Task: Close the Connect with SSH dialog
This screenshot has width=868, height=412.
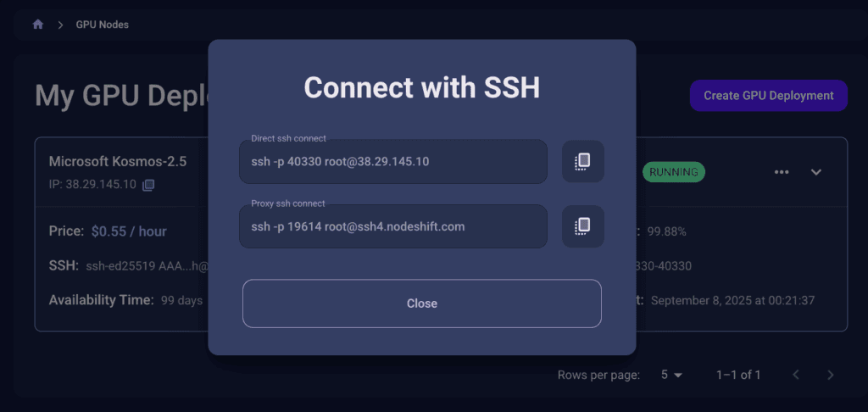Action: pyautogui.click(x=422, y=303)
